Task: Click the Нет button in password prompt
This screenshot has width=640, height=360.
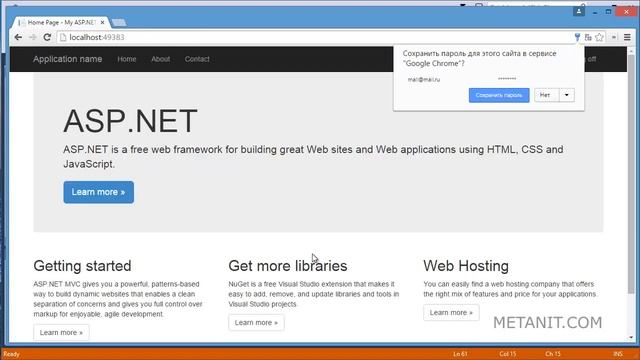Action: tap(547, 95)
